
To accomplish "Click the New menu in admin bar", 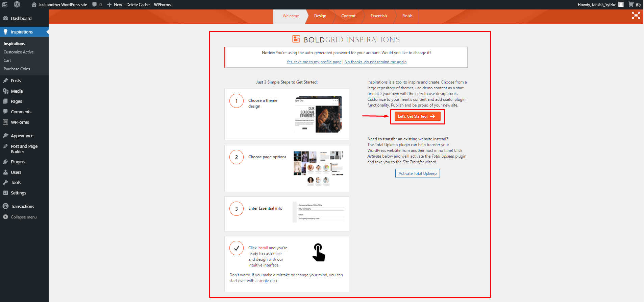I will (115, 5).
